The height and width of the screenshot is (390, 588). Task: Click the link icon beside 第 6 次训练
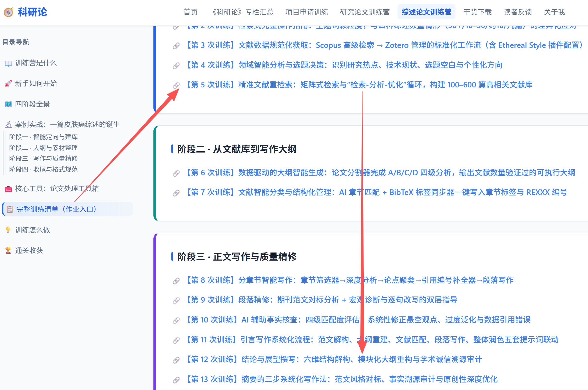coord(176,173)
